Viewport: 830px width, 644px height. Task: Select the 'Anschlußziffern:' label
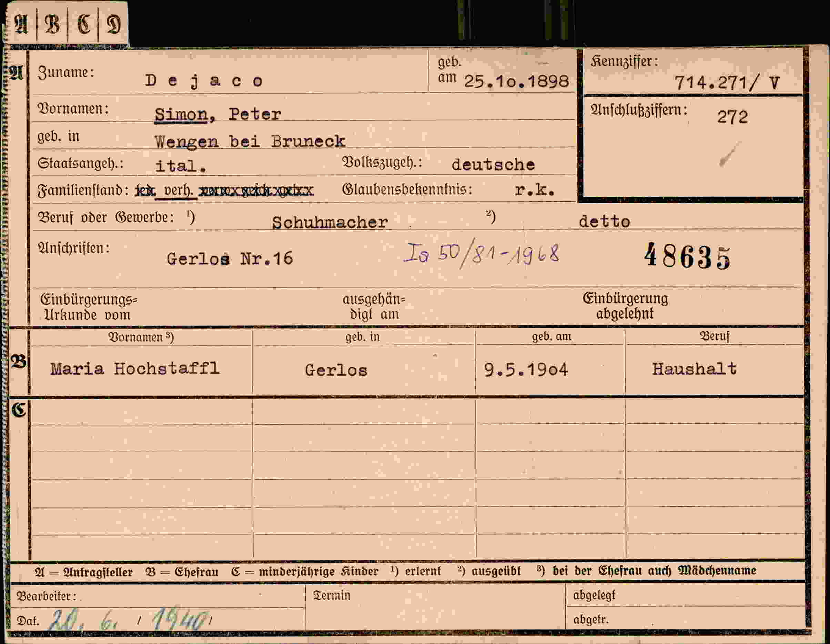(x=639, y=110)
